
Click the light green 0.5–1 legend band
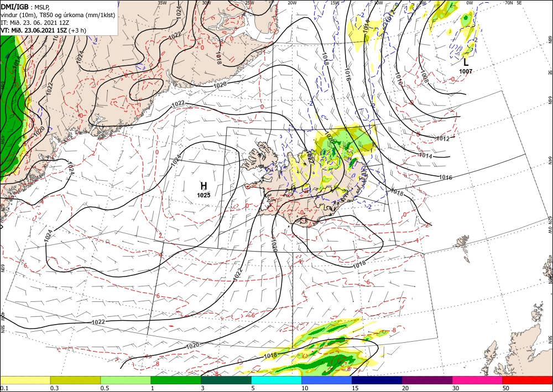[126, 380]
